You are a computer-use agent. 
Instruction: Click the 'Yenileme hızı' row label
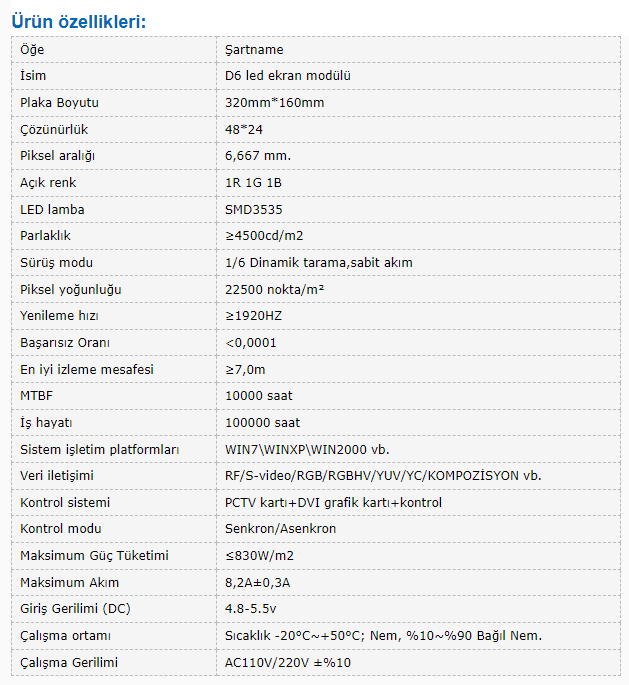click(x=60, y=316)
